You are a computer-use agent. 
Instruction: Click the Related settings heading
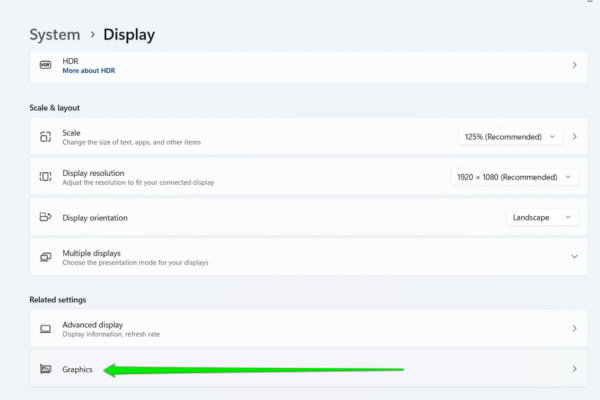(58, 300)
